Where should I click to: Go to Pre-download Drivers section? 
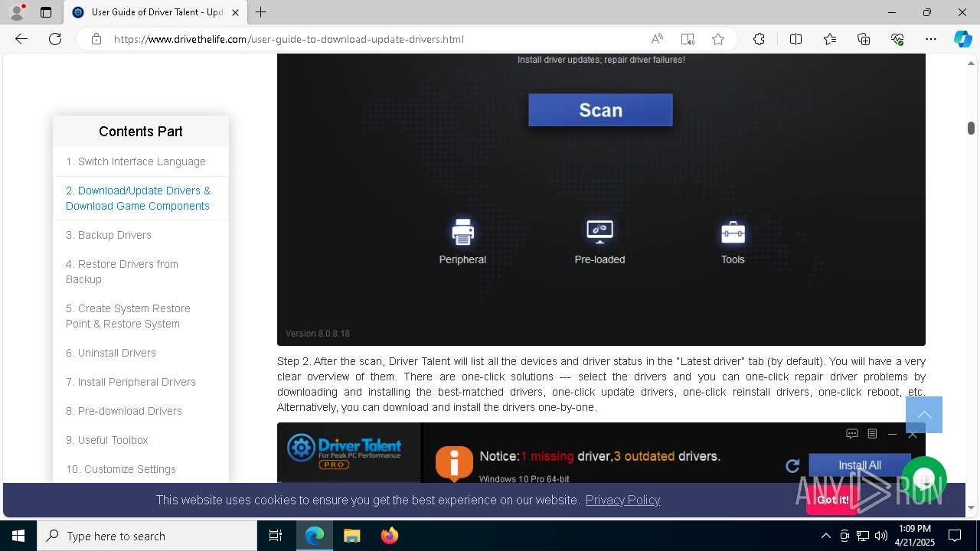(141, 411)
